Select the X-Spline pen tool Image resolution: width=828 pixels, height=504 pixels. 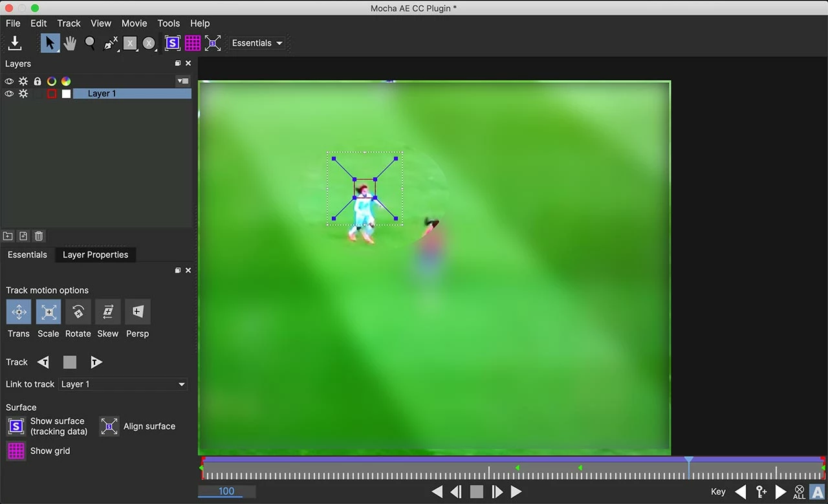[x=111, y=43]
